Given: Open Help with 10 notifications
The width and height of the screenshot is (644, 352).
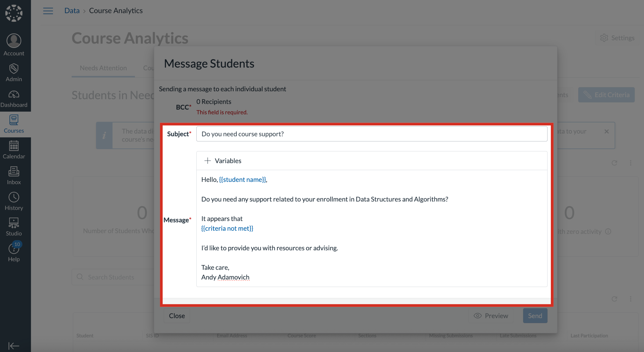Looking at the screenshot, I should pos(14,251).
